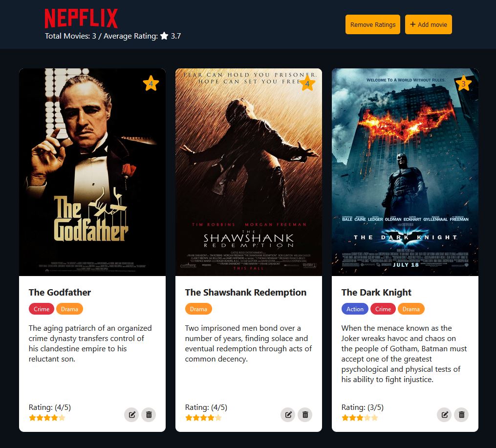
Task: Click the star badge on Godfather poster
Action: pyautogui.click(x=151, y=84)
